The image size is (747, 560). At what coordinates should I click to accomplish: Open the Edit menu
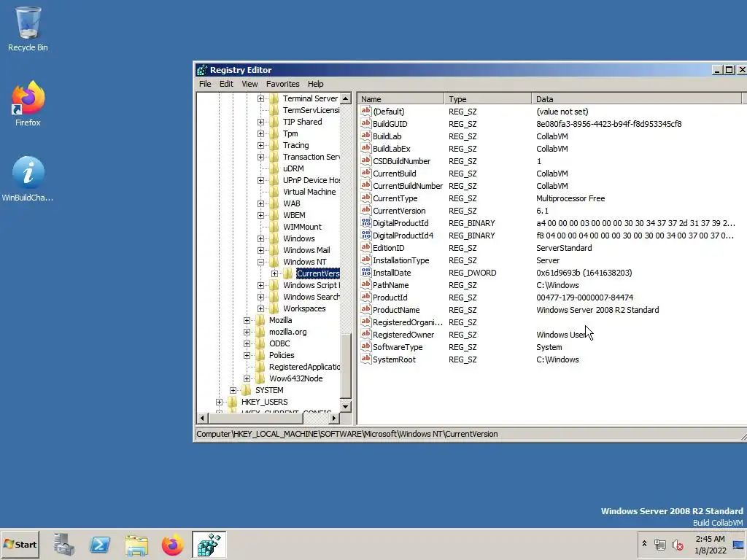point(226,84)
